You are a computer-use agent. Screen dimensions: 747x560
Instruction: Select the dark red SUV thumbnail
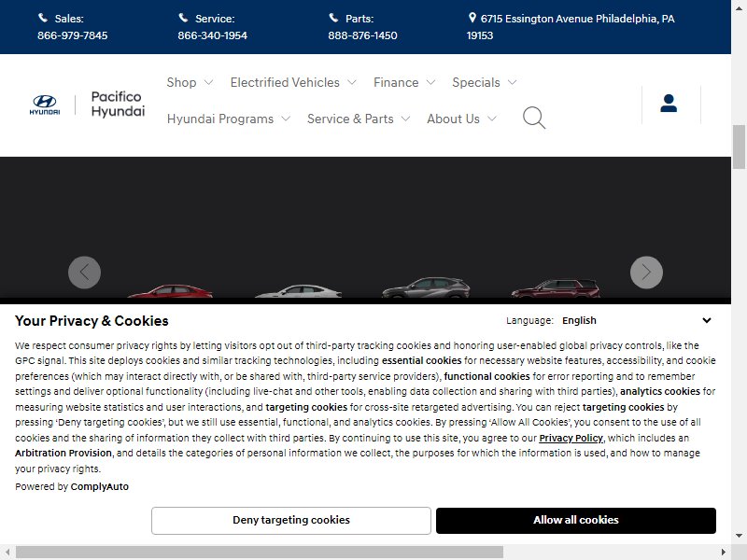pyautogui.click(x=556, y=288)
